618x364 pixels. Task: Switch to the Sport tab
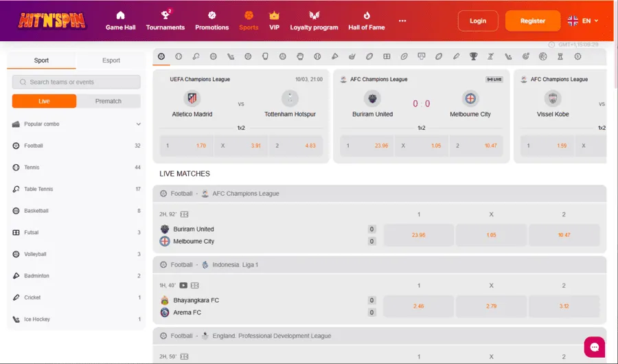coord(41,60)
